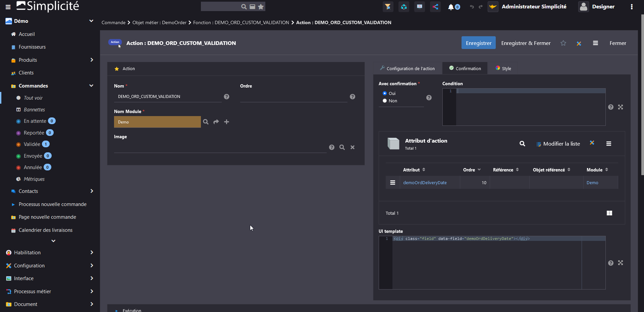Go to Commande breadcrumb
This screenshot has width=644, height=312.
[x=113, y=22]
